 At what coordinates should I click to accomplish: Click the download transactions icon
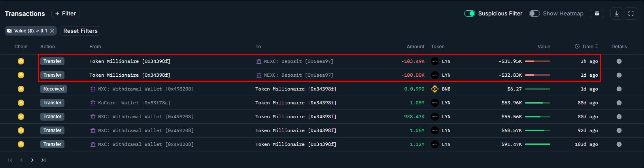[616, 13]
